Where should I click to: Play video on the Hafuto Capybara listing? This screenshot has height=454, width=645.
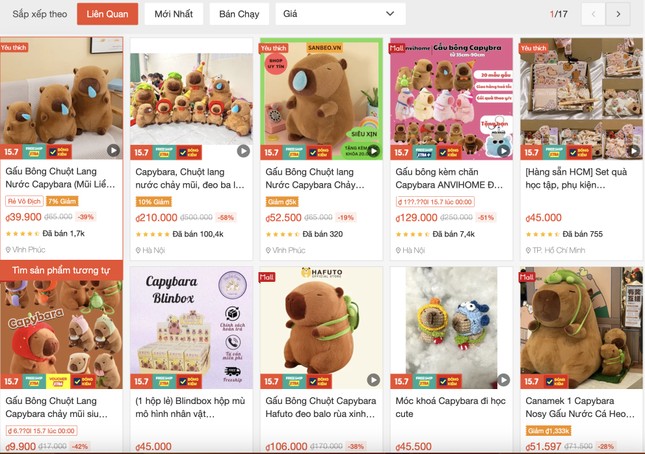pos(374,380)
